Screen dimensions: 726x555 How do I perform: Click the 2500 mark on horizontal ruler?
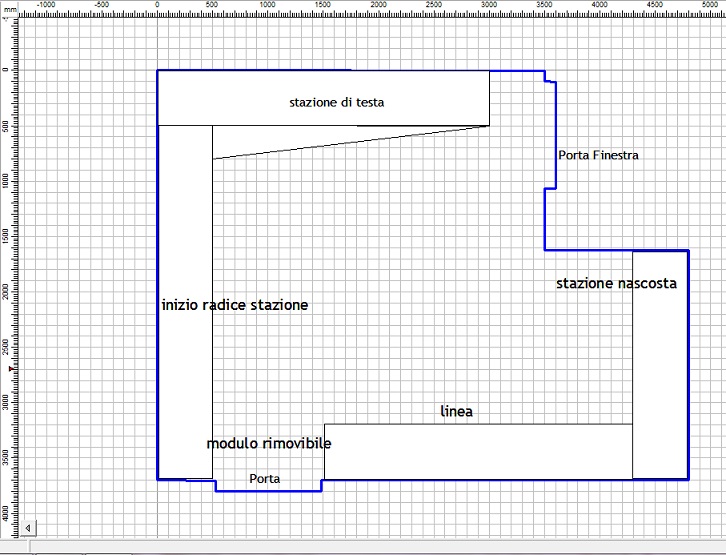[x=434, y=6]
